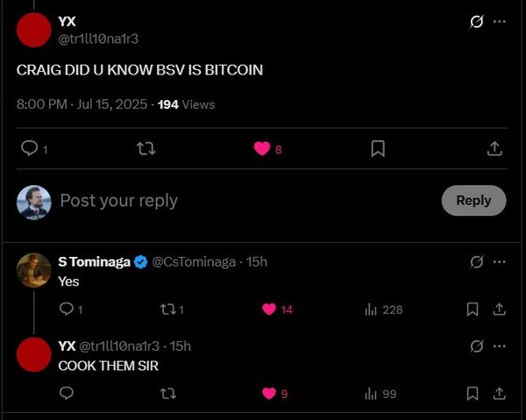This screenshot has width=526, height=420.
Task: Unlike the main post with 8 likes
Action: (x=262, y=148)
